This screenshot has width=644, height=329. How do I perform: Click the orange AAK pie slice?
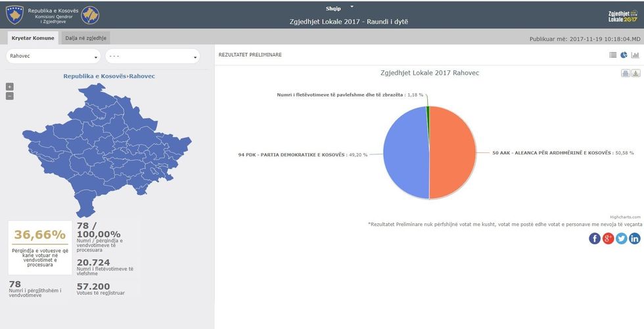coord(453,154)
